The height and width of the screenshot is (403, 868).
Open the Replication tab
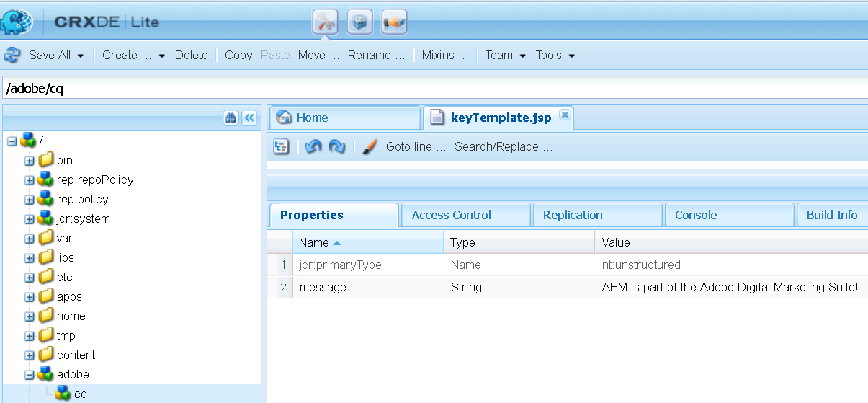(x=597, y=215)
